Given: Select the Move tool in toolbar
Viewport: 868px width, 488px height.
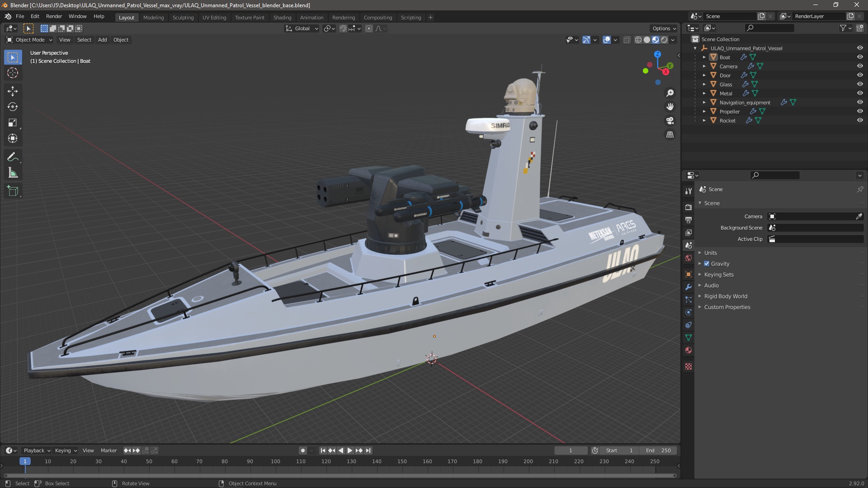Looking at the screenshot, I should pos(13,91).
